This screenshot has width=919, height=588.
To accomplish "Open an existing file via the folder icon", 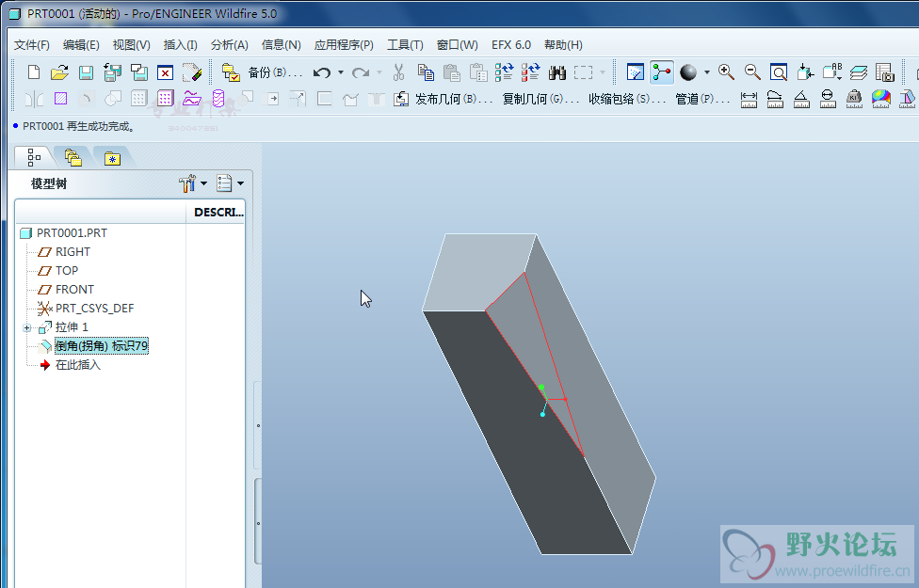I will tap(59, 72).
